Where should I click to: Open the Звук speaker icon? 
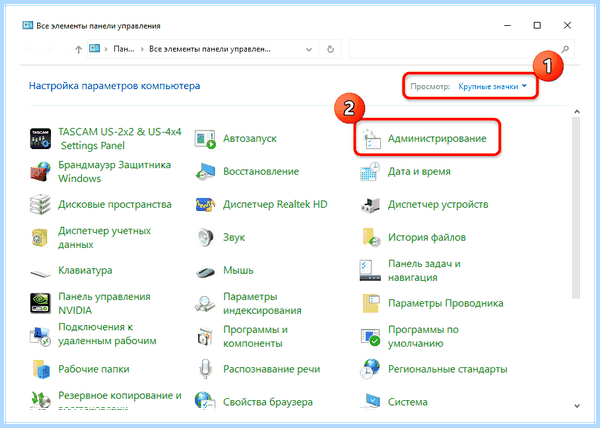[x=205, y=238]
